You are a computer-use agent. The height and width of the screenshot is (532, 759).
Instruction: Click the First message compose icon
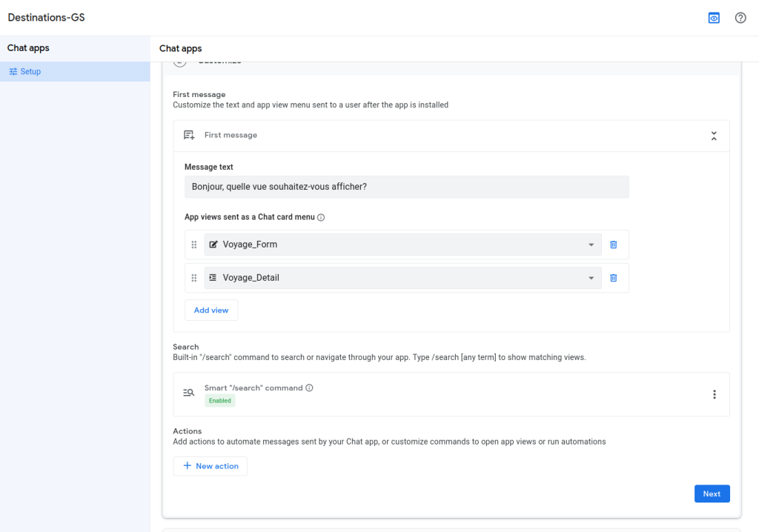[x=189, y=135]
